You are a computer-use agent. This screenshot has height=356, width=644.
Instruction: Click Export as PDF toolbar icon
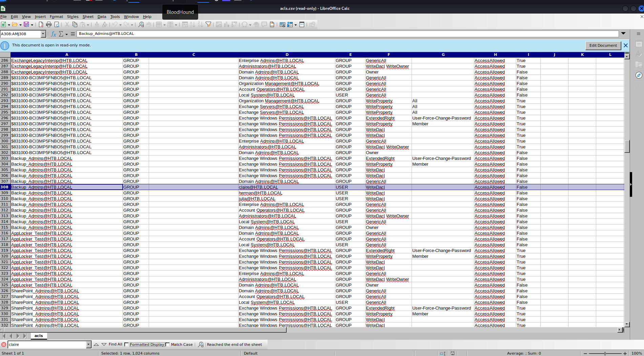click(x=41, y=24)
